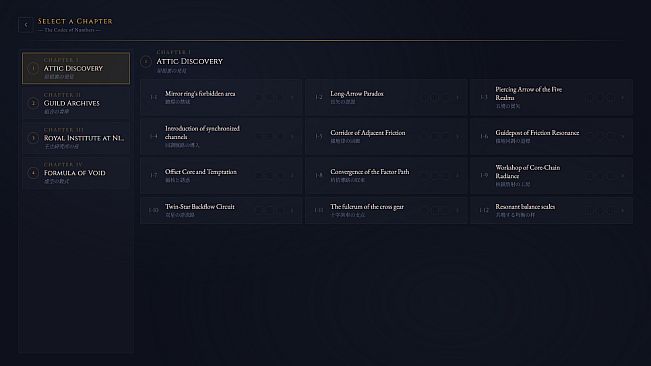The image size is (651, 366).
Task: Open the Guild Archives chapter
Action: pos(76,103)
